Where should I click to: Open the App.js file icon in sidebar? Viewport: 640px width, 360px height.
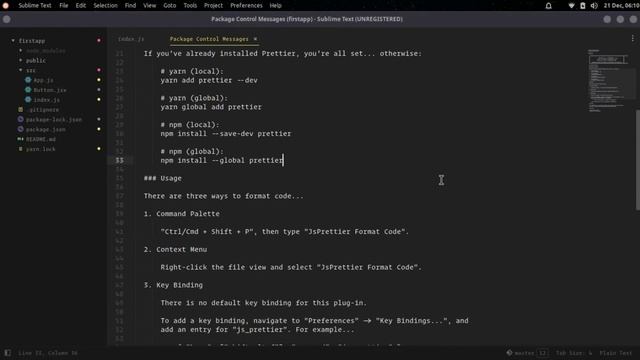pyautogui.click(x=28, y=80)
